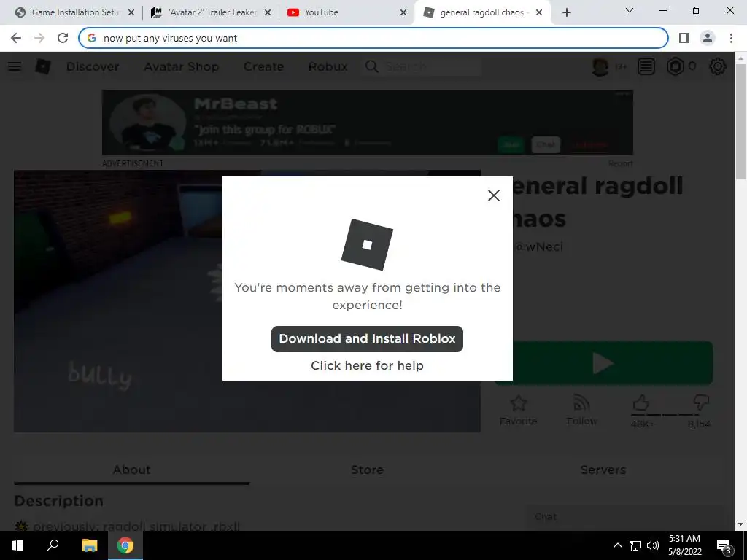Click the Follow feed icon
Screen dimensions: 747x560
pyautogui.click(x=581, y=403)
